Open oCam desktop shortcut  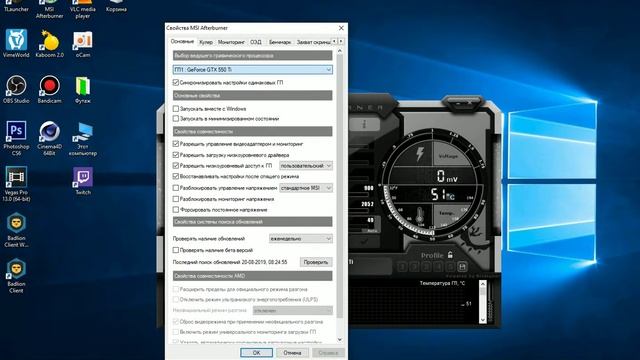pyautogui.click(x=83, y=43)
